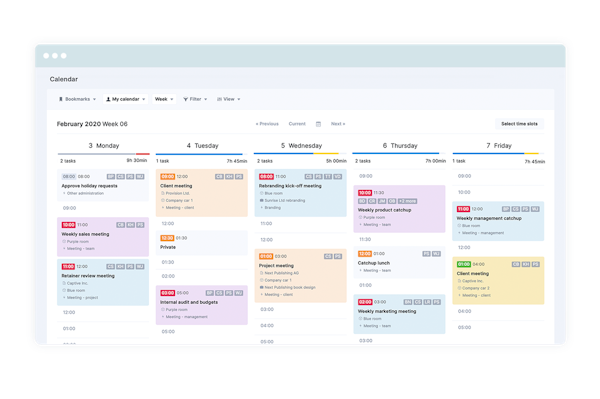Select the 7 Friday day header
Viewport: 600px width, 399px height.
pyautogui.click(x=499, y=146)
